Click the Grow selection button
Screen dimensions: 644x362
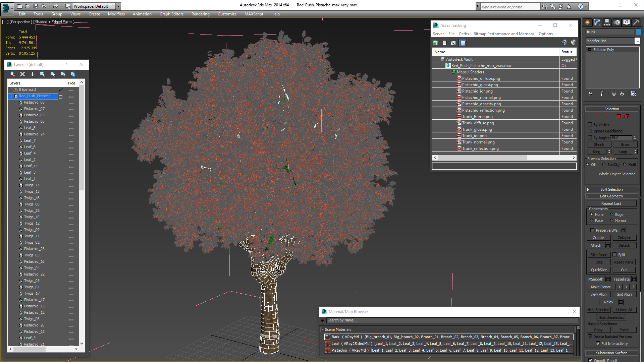(625, 145)
